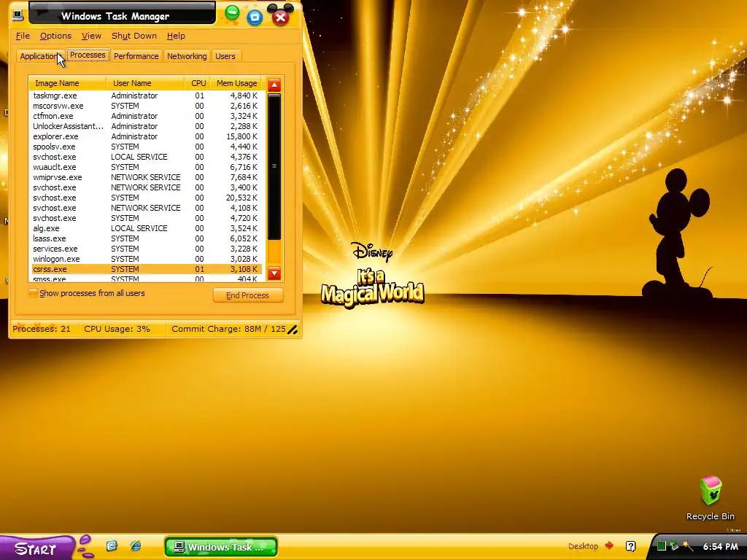The width and height of the screenshot is (747, 560).
Task: Click scroll up arrow in process list
Action: (x=274, y=85)
